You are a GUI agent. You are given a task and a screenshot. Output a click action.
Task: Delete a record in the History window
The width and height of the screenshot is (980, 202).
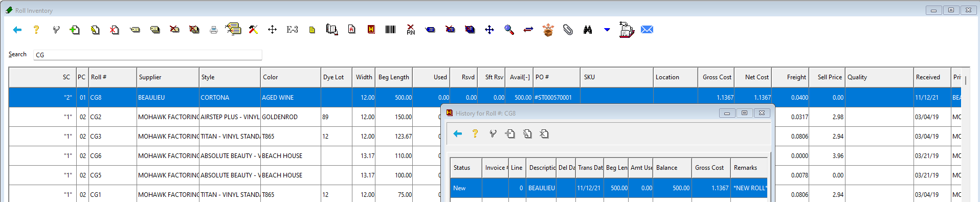(x=544, y=134)
